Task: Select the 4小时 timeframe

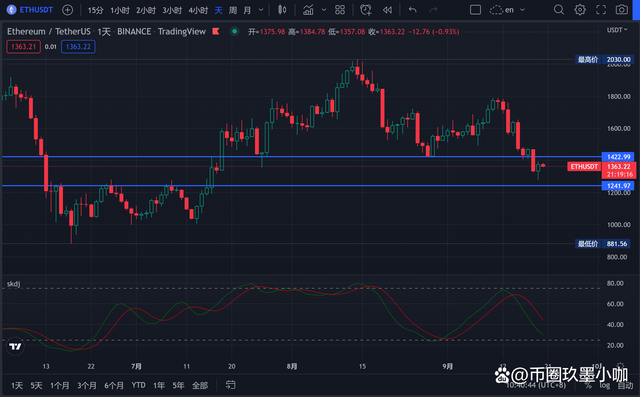Action: tap(198, 10)
